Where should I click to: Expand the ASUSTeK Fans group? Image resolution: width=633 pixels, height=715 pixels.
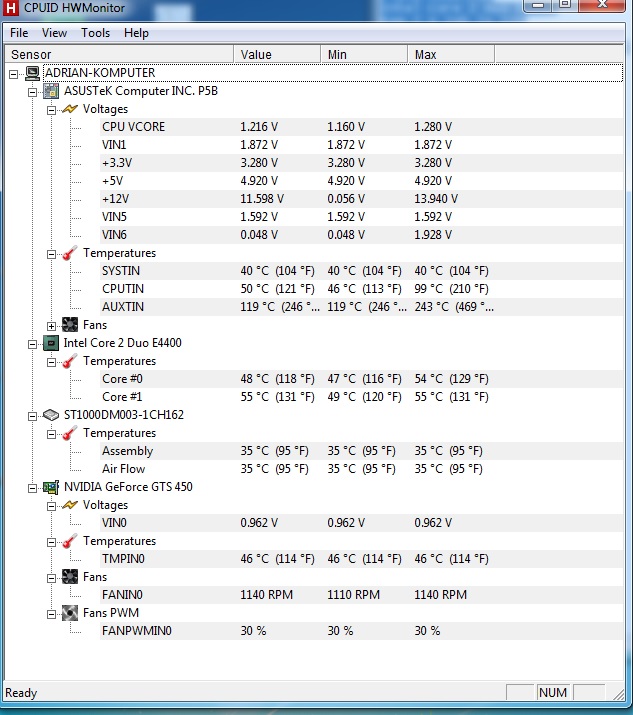click(x=52, y=326)
